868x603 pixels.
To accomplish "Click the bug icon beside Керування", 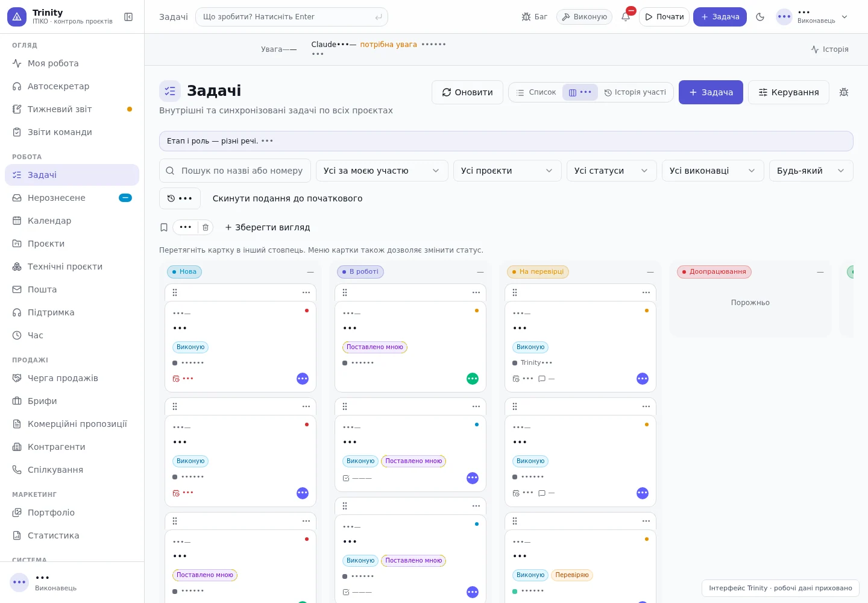I will (x=844, y=92).
